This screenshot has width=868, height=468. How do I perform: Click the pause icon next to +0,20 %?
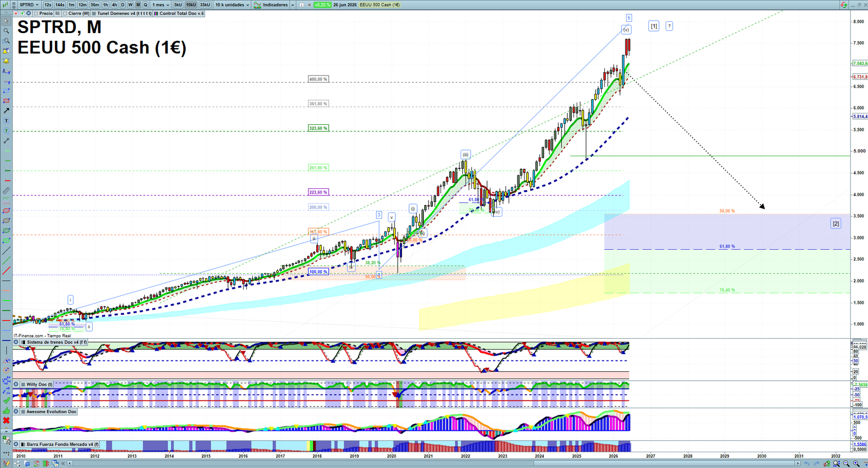[302, 5]
